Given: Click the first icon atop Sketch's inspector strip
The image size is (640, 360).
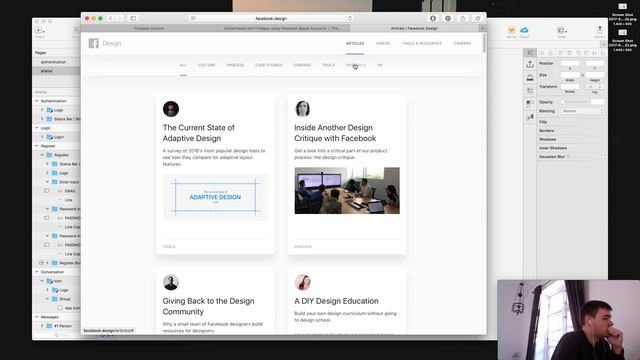Looking at the screenshot, I should pos(530,53).
